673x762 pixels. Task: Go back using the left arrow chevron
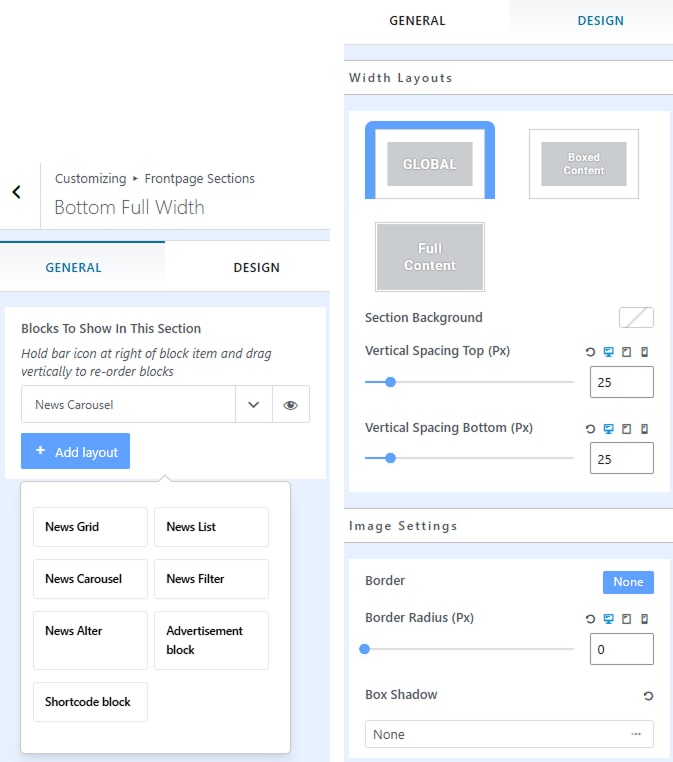click(x=16, y=192)
